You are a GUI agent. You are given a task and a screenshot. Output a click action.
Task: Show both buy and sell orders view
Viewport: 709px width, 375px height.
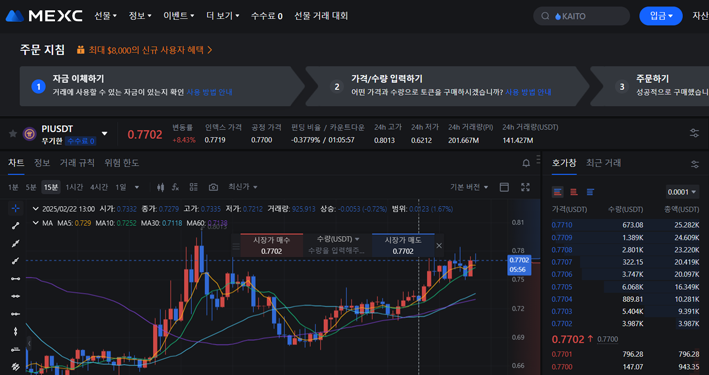pos(558,192)
